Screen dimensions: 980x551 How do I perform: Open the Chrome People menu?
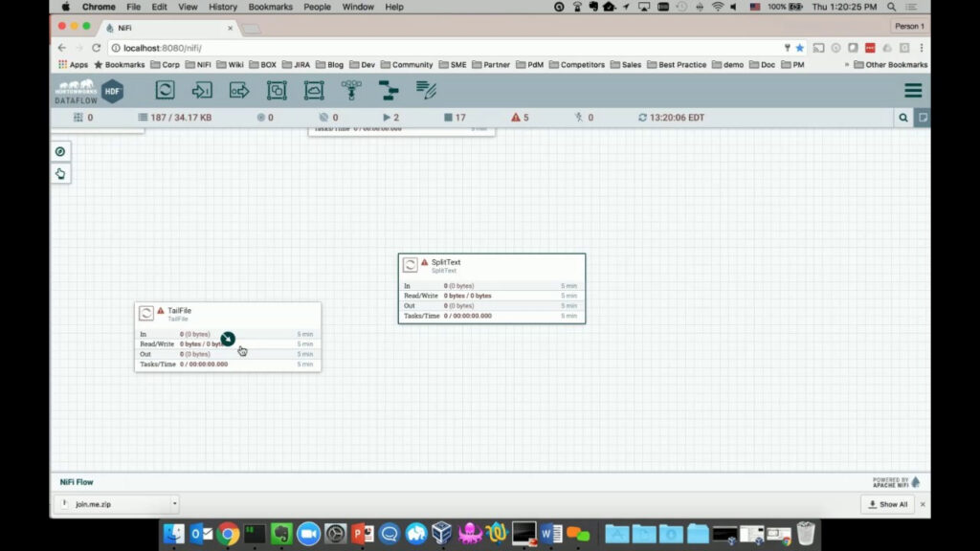click(x=317, y=7)
